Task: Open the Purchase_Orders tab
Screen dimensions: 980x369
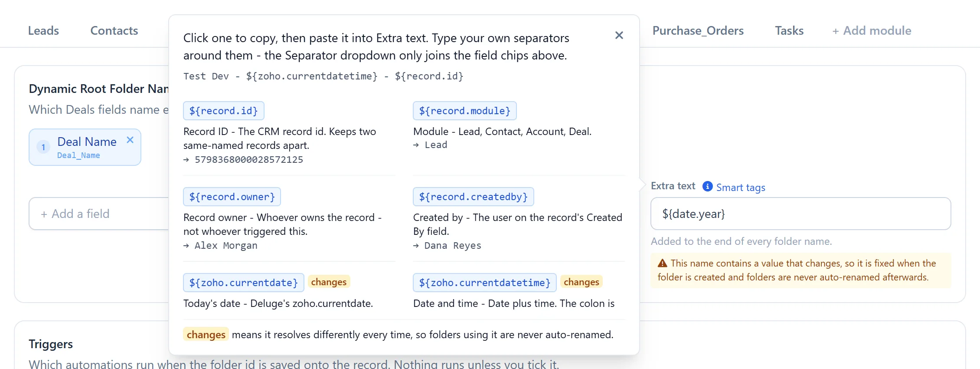Action: pyautogui.click(x=698, y=30)
